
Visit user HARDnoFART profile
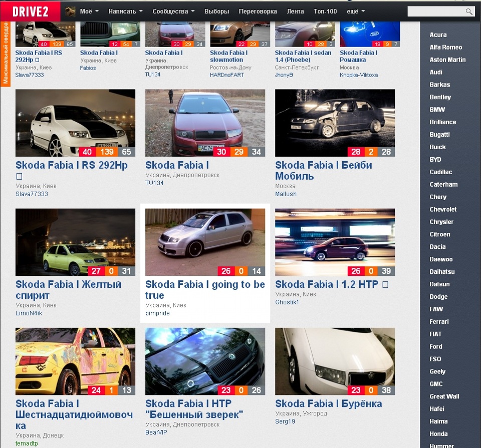pos(226,75)
